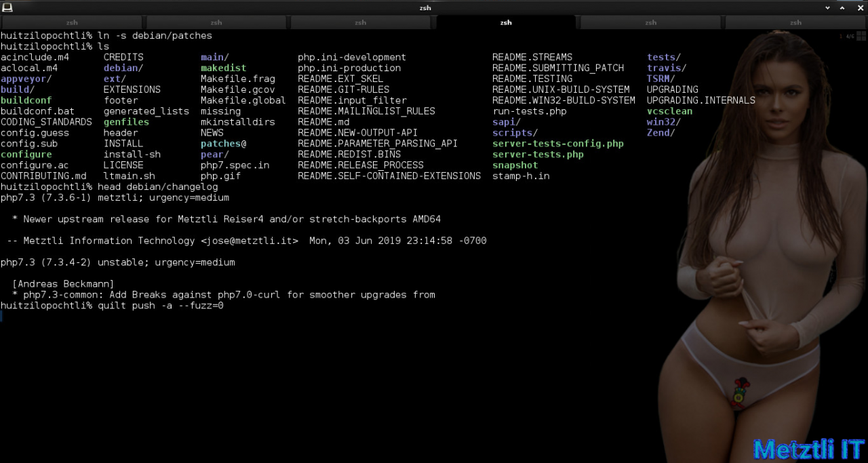
Task: Click the 'win32/' directory entry
Action: pos(664,122)
